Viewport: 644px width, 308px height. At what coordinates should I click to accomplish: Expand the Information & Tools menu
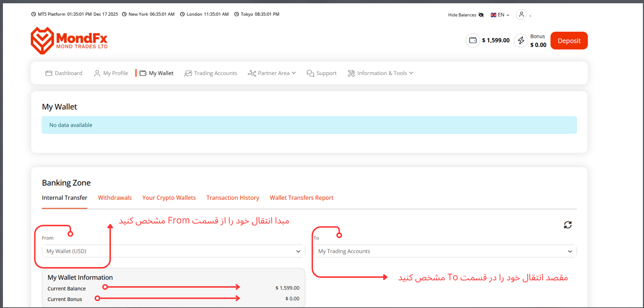click(381, 73)
